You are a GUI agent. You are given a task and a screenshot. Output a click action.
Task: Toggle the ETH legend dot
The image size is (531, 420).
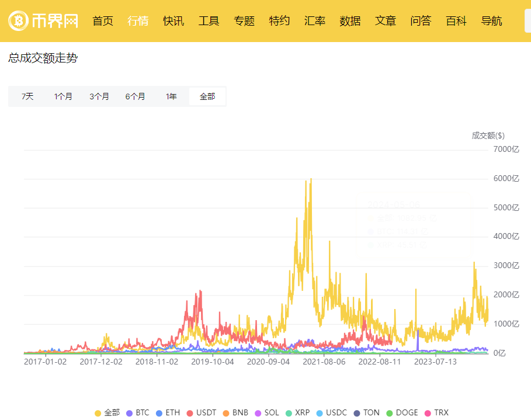(161, 412)
